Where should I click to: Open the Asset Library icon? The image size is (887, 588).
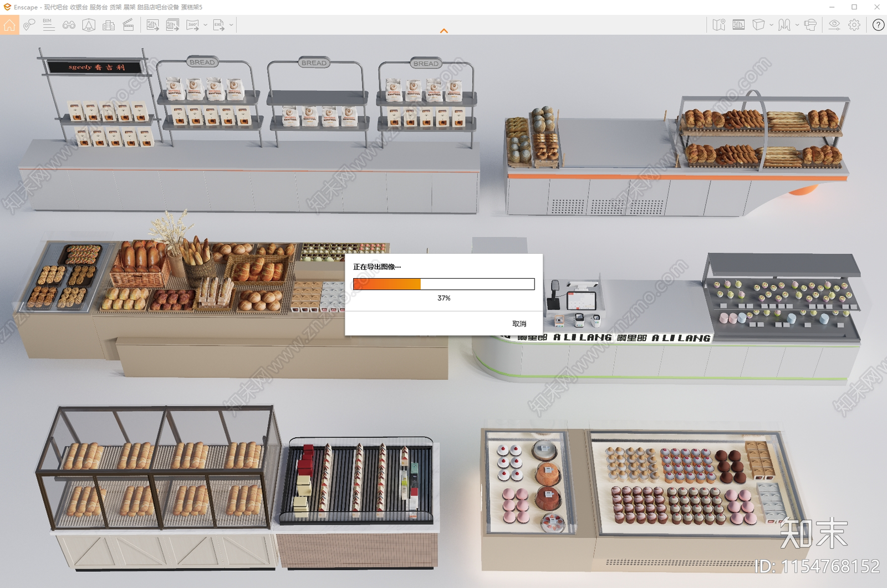point(89,25)
